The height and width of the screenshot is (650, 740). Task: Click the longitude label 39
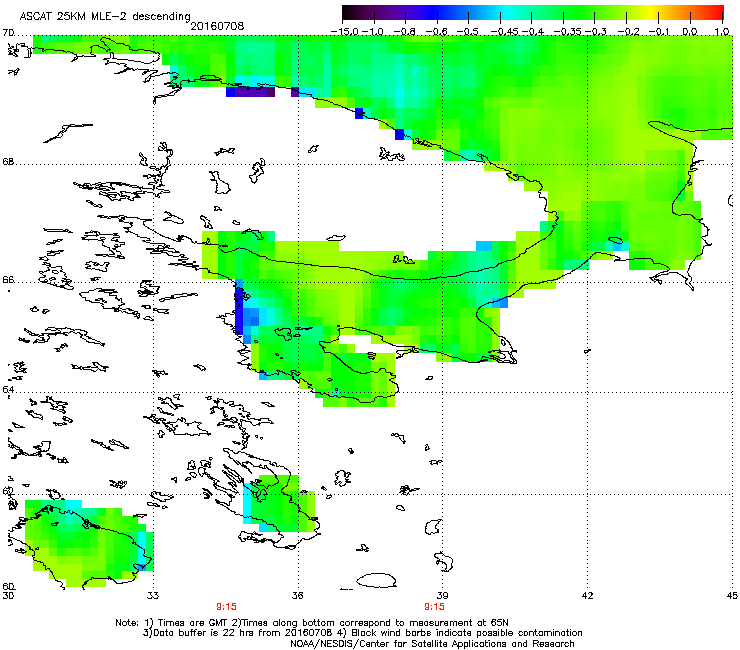point(442,596)
